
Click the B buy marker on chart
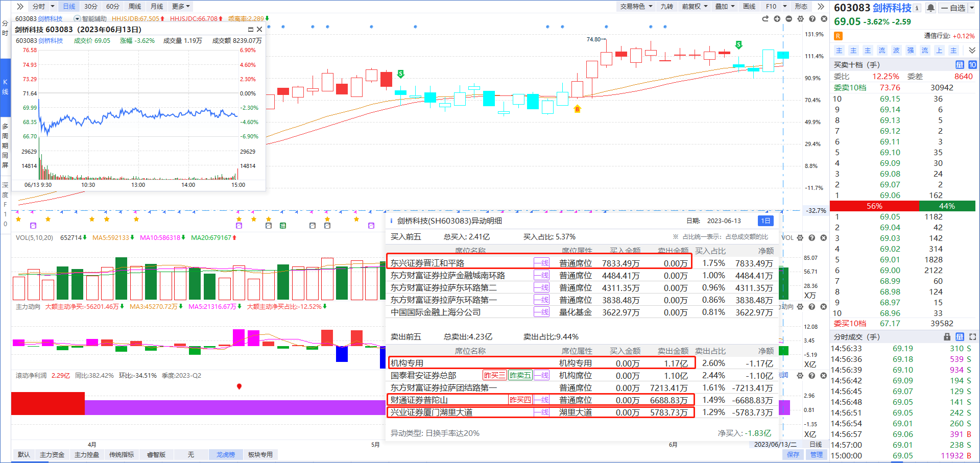tap(578, 109)
